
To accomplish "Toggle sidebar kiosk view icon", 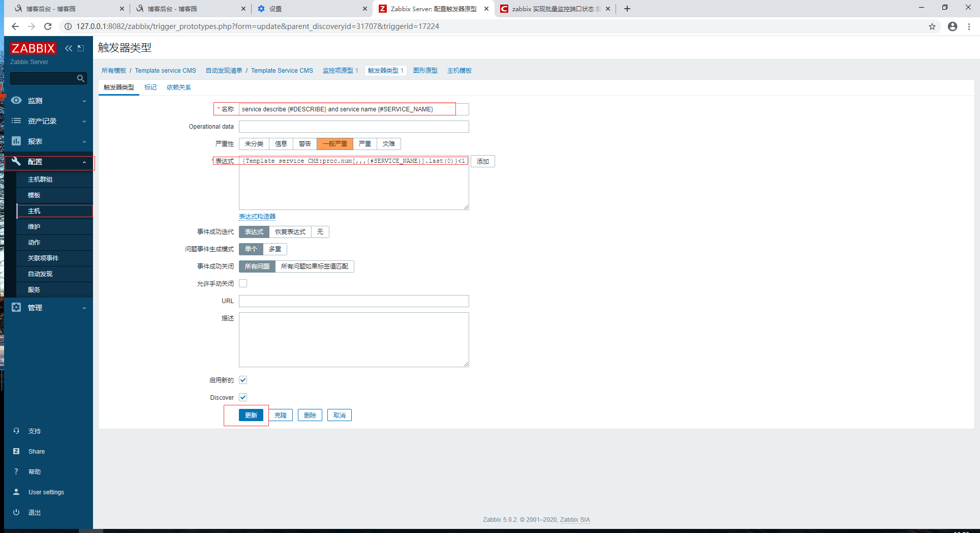I will 81,48.
